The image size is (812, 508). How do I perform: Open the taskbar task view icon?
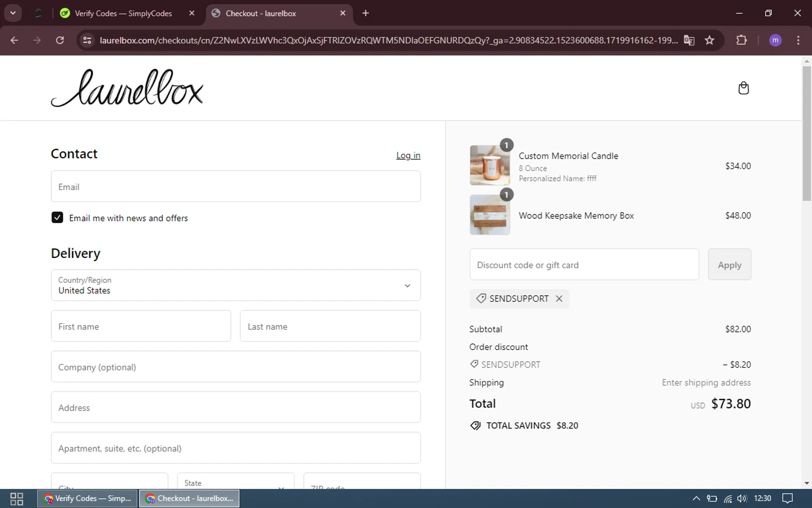click(x=17, y=498)
